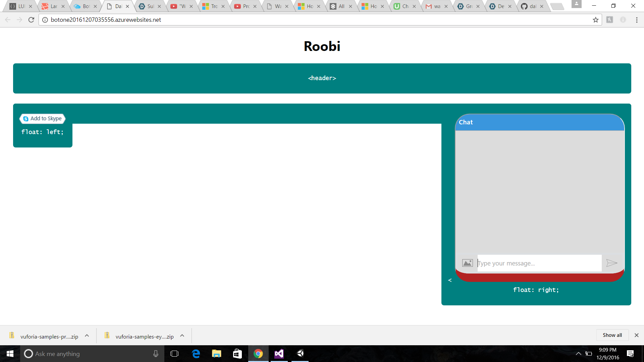Viewport: 644px width, 362px height.
Task: Open Task View on the taskbar
Action: click(x=174, y=354)
